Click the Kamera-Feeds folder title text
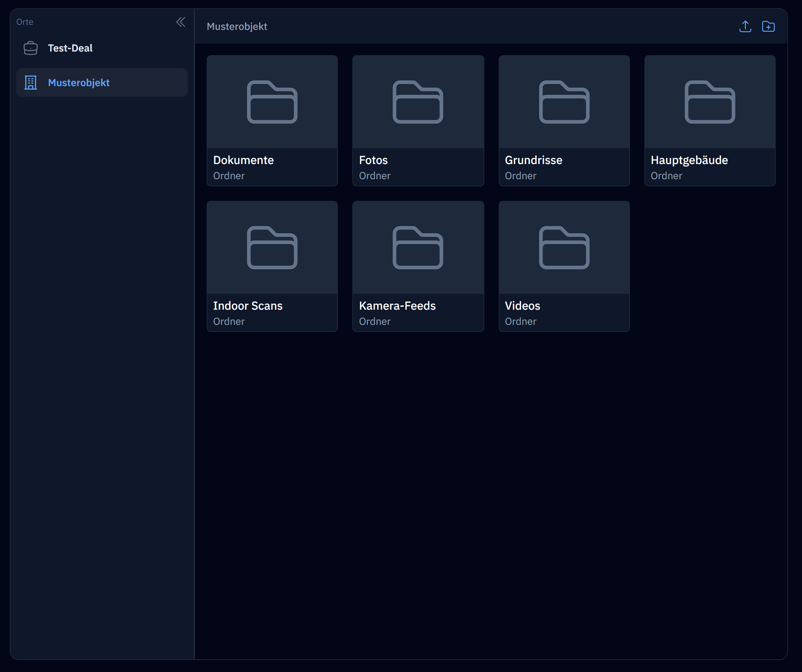The image size is (802, 672). (x=397, y=305)
